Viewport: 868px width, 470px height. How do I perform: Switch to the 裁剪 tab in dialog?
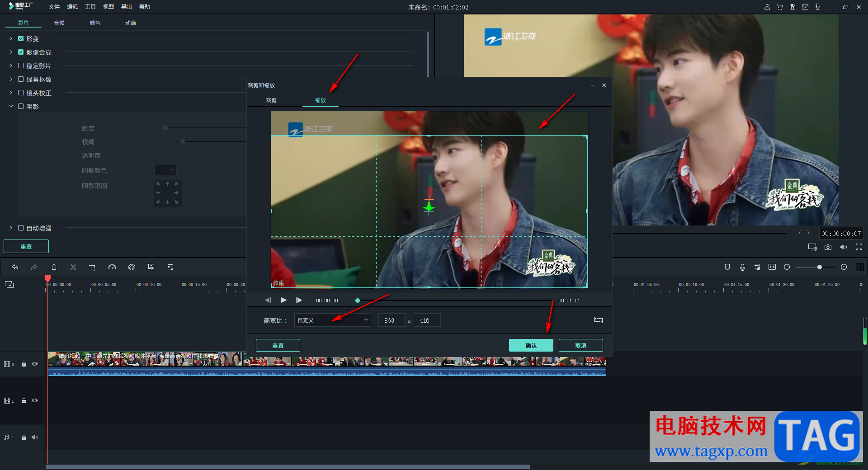[x=271, y=100]
